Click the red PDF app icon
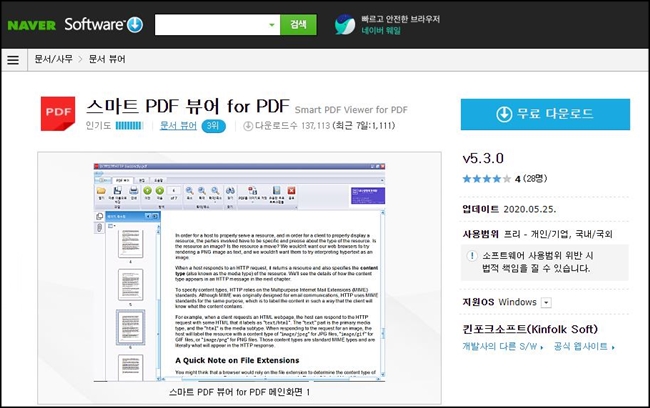The image size is (650, 408). 58,113
